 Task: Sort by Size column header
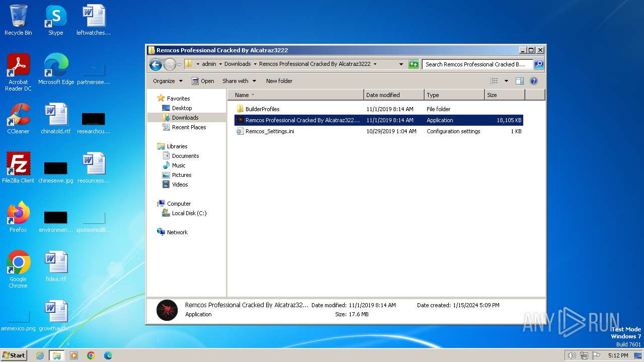pyautogui.click(x=505, y=95)
